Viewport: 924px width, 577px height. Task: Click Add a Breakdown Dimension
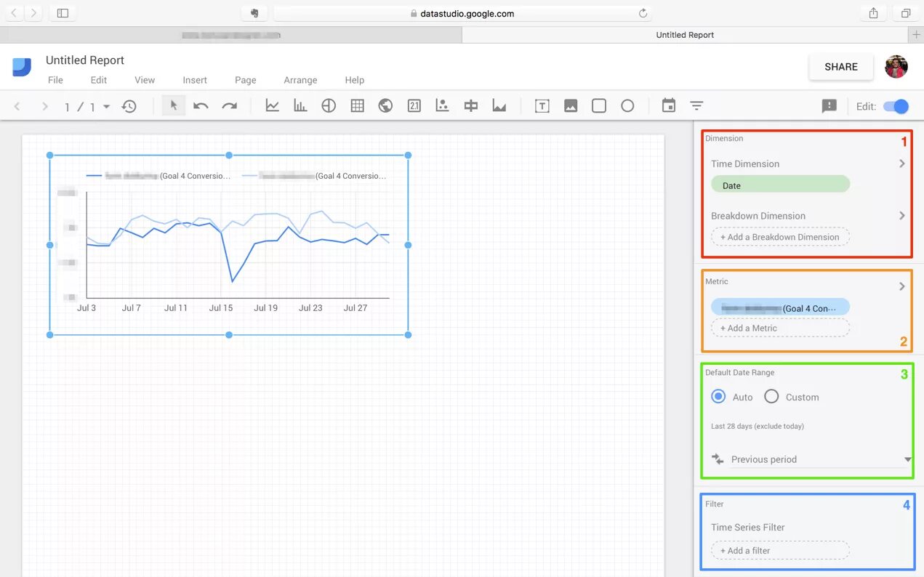click(780, 237)
